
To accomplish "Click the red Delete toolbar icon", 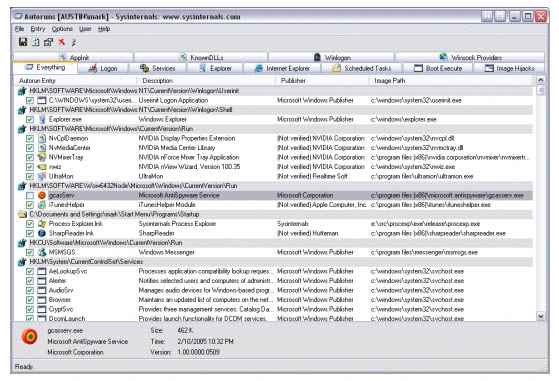I will [61, 42].
